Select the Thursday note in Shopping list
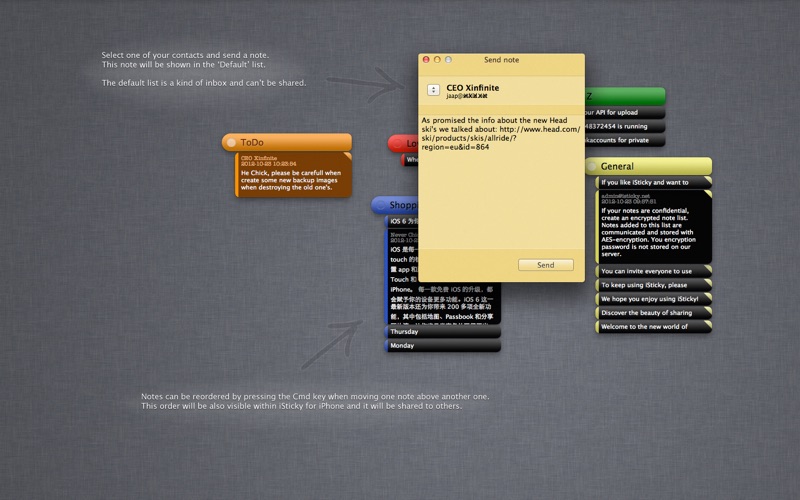The image size is (800, 500). pos(440,331)
